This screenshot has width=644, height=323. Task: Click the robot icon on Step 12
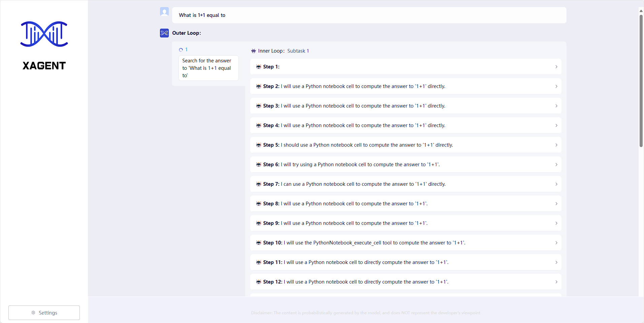click(258, 282)
